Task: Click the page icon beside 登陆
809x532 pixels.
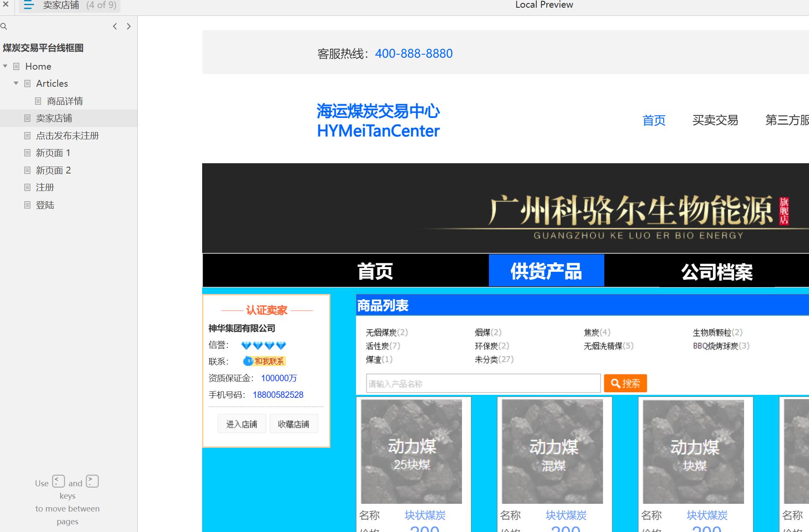Action: (x=27, y=205)
